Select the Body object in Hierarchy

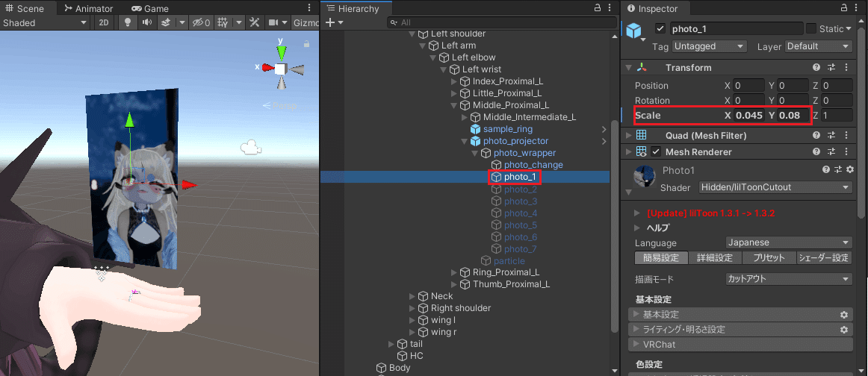coord(400,368)
